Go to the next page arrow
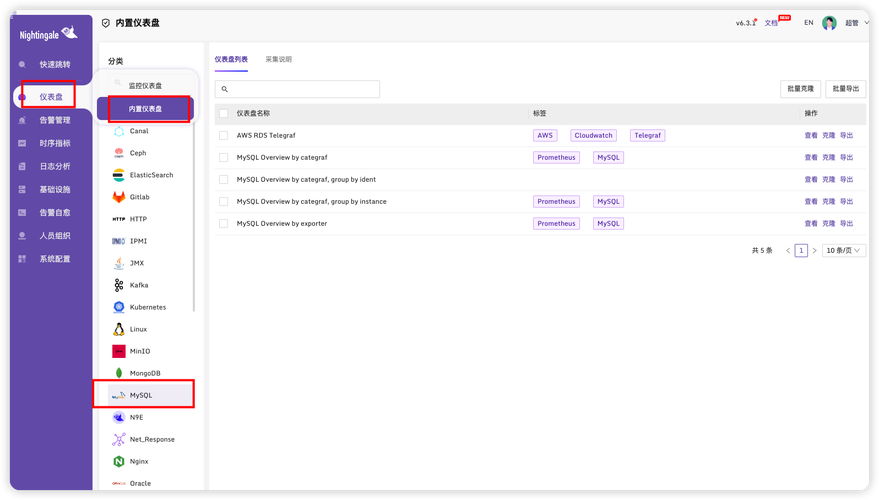 click(815, 251)
